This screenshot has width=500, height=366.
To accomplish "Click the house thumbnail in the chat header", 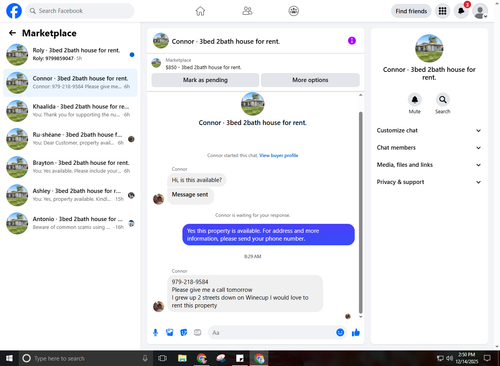I will 161,41.
